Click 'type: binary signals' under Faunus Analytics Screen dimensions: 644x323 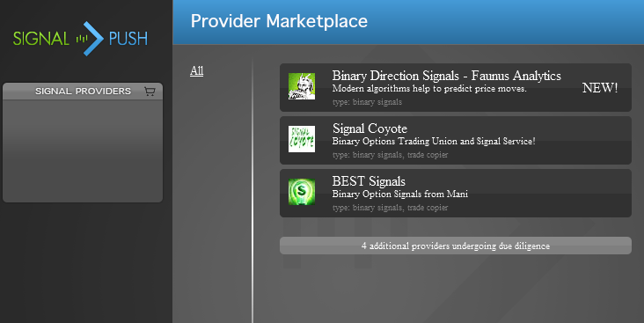click(x=367, y=102)
